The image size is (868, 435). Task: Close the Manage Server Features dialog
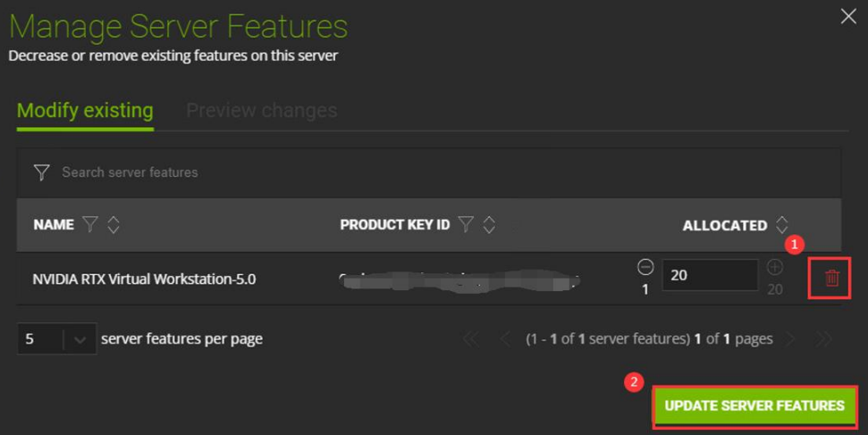pos(848,16)
